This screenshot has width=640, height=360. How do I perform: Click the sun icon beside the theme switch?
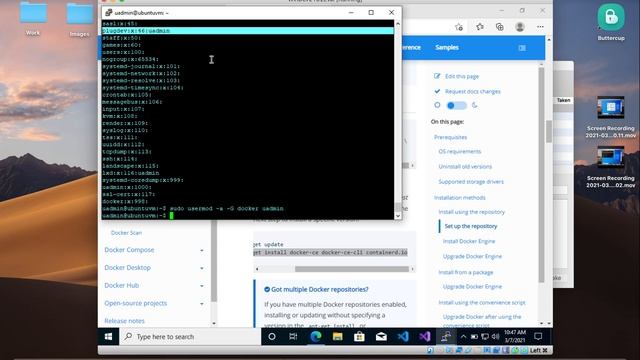pos(437,105)
